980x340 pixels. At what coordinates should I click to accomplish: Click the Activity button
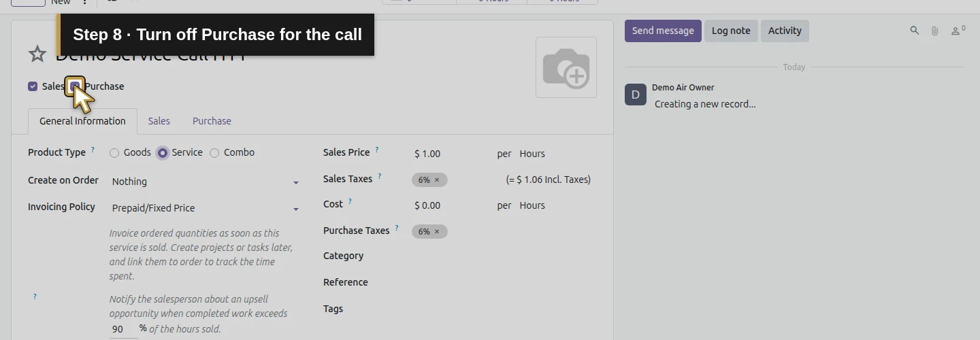[x=785, y=31]
